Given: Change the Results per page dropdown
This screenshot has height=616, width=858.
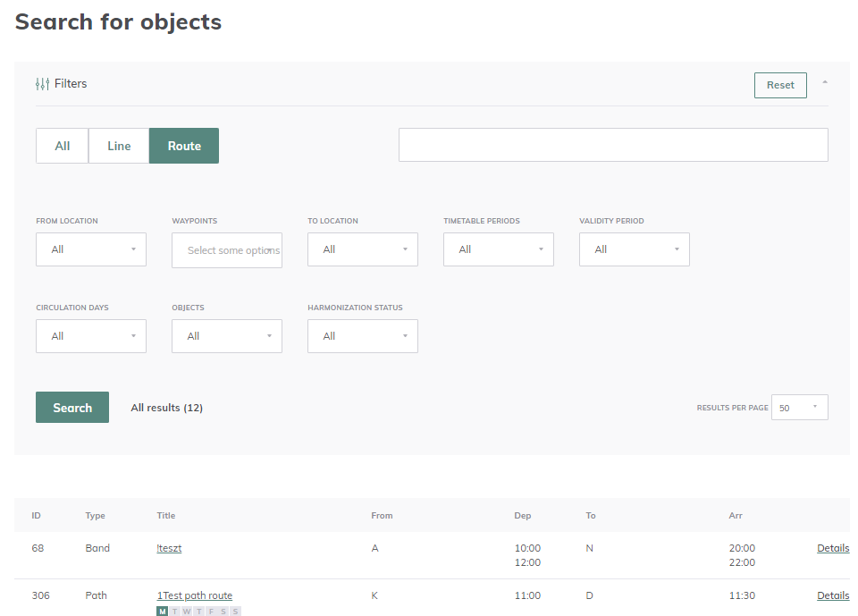Looking at the screenshot, I should click(799, 408).
